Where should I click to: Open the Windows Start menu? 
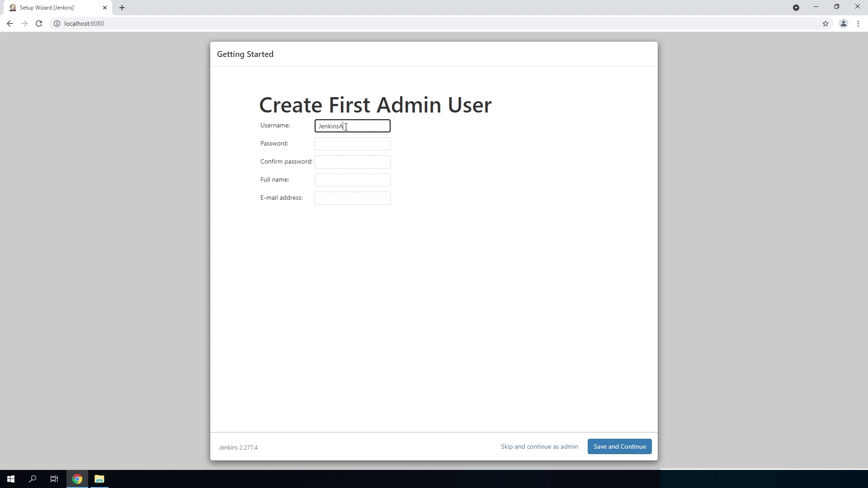click(x=11, y=479)
